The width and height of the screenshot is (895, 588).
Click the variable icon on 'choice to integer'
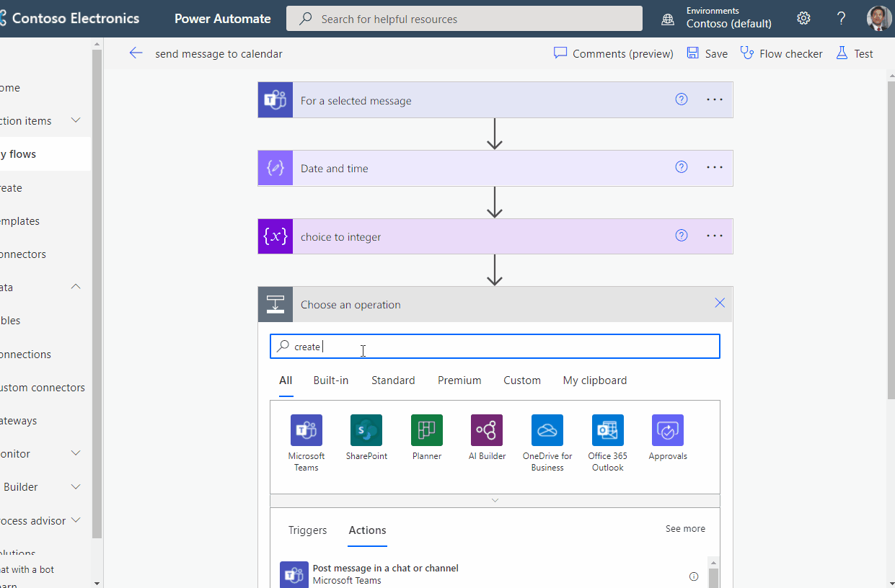(275, 236)
